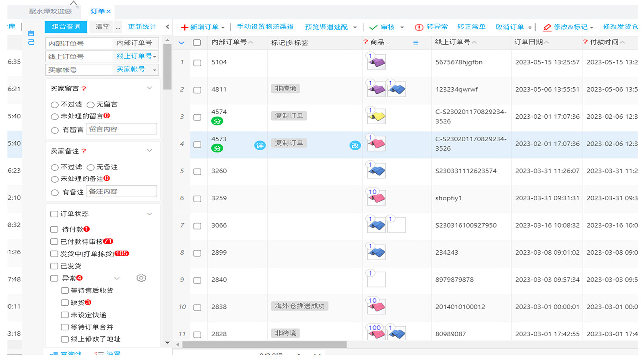Click the 备注内容 input field
The image size is (644, 362).
coord(121,191)
